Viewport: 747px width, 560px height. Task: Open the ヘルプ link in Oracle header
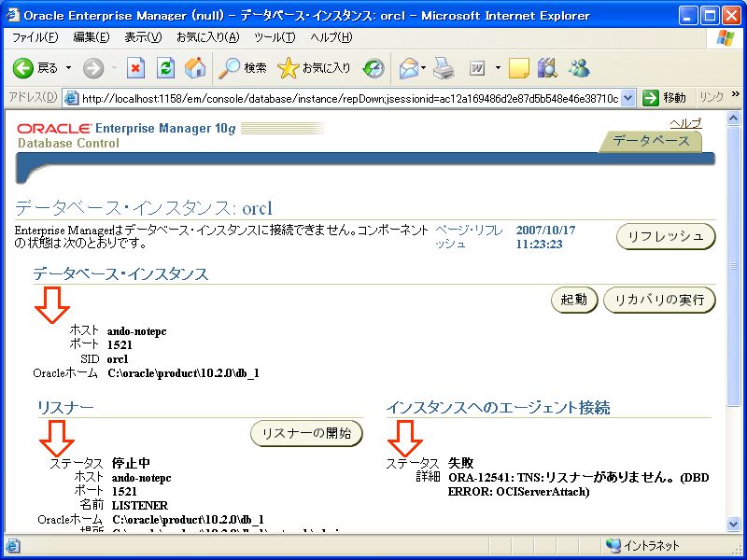(684, 123)
